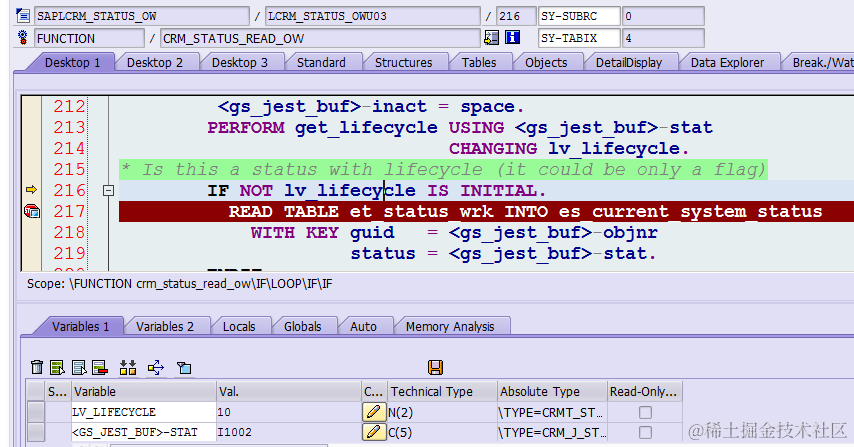Click the floppy disk save icon

click(435, 368)
